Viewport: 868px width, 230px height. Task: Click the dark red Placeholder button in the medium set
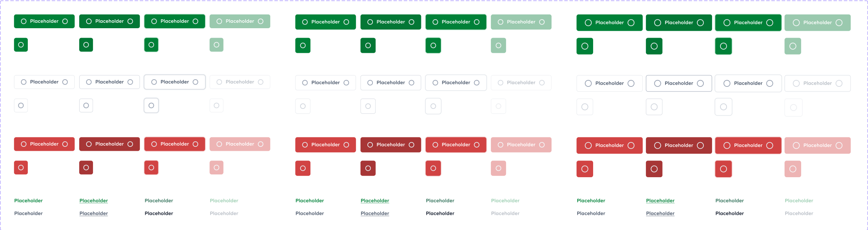[391, 145]
